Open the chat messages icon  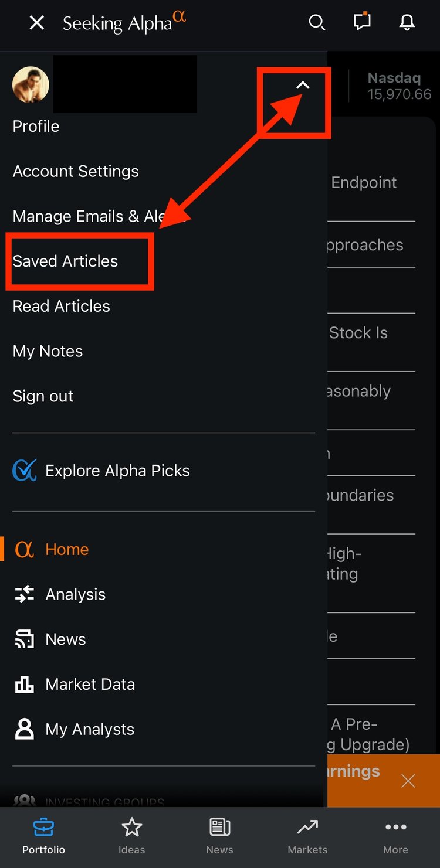[362, 23]
